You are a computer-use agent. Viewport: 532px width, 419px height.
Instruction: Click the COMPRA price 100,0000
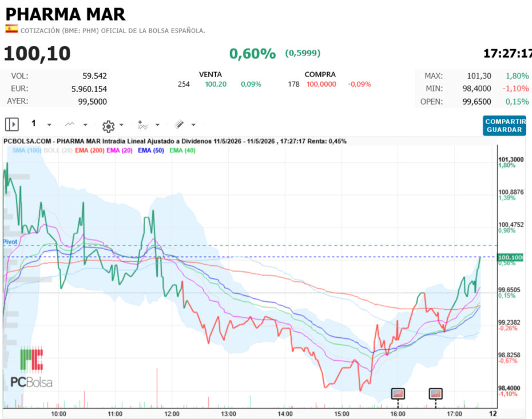(x=321, y=85)
